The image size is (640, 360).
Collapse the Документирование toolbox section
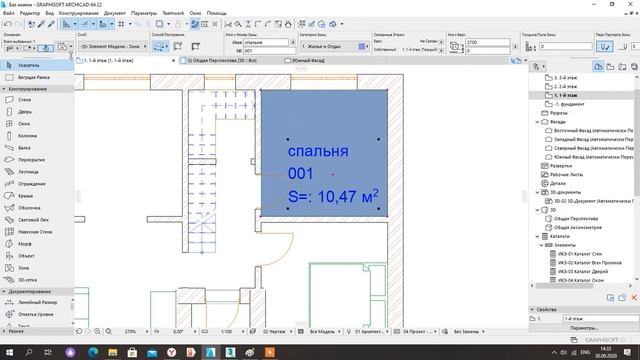(4, 291)
